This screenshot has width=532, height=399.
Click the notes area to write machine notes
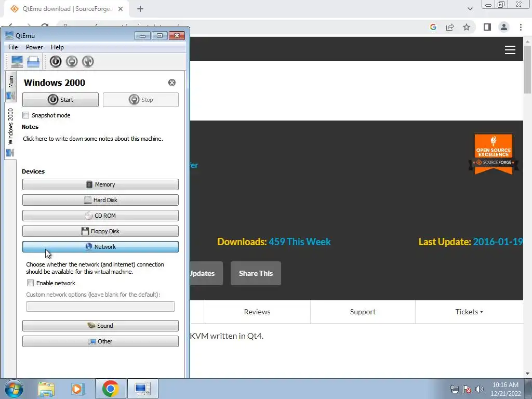[x=93, y=139]
